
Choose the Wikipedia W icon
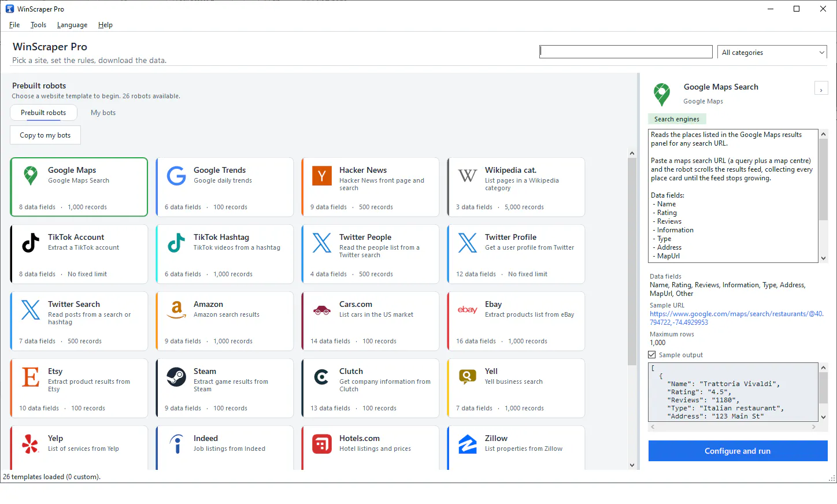tap(468, 176)
